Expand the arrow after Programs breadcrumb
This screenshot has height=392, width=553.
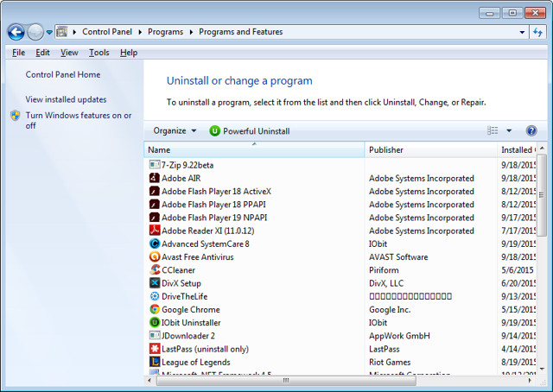pos(191,32)
